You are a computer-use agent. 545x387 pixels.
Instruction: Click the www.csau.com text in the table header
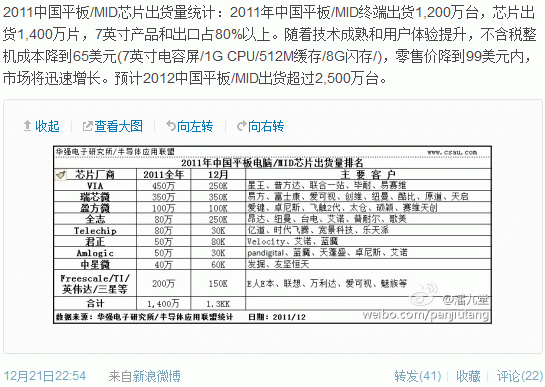tap(452, 152)
